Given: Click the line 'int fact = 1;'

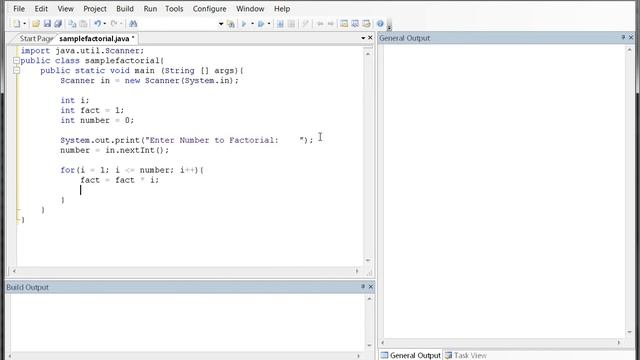Looking at the screenshot, I should tap(92, 110).
